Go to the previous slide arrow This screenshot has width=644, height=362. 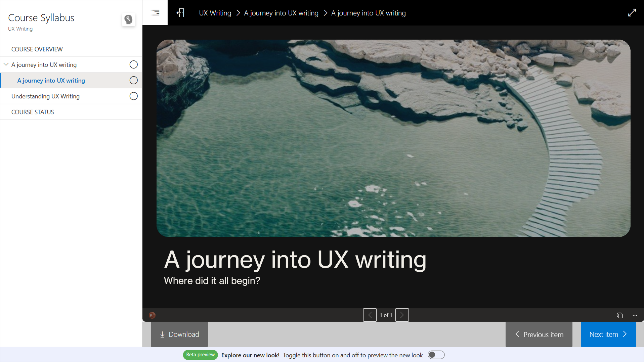pos(370,315)
